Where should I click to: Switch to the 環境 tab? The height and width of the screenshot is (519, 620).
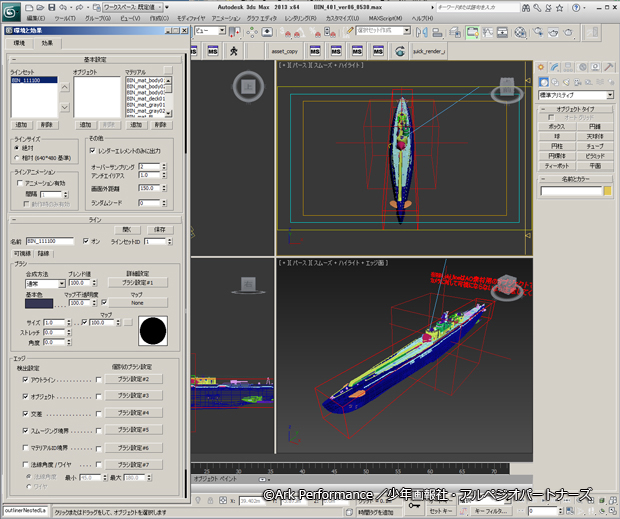(19, 43)
